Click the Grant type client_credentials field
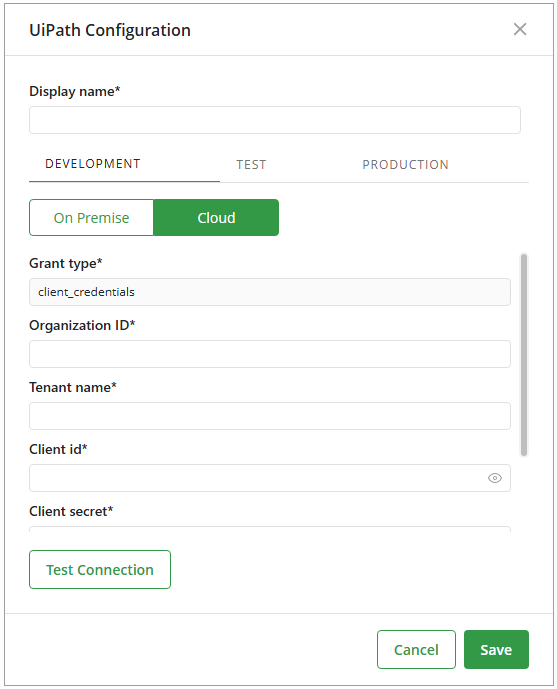The image size is (557, 689). (x=270, y=292)
